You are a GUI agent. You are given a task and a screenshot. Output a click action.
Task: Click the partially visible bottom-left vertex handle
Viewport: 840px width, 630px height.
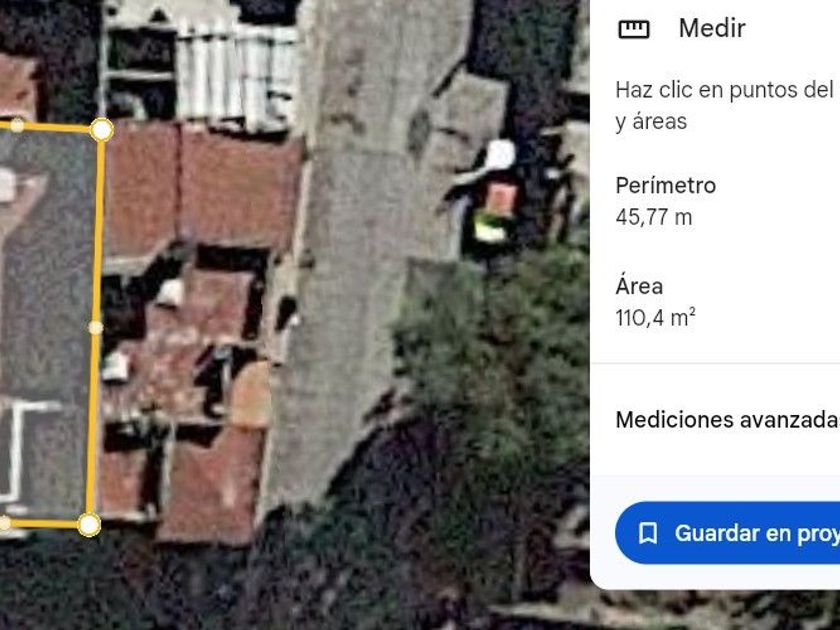pos(3,523)
